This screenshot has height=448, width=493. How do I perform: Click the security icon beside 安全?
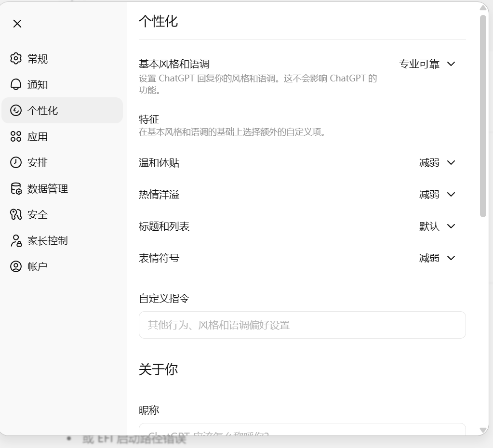click(x=16, y=215)
